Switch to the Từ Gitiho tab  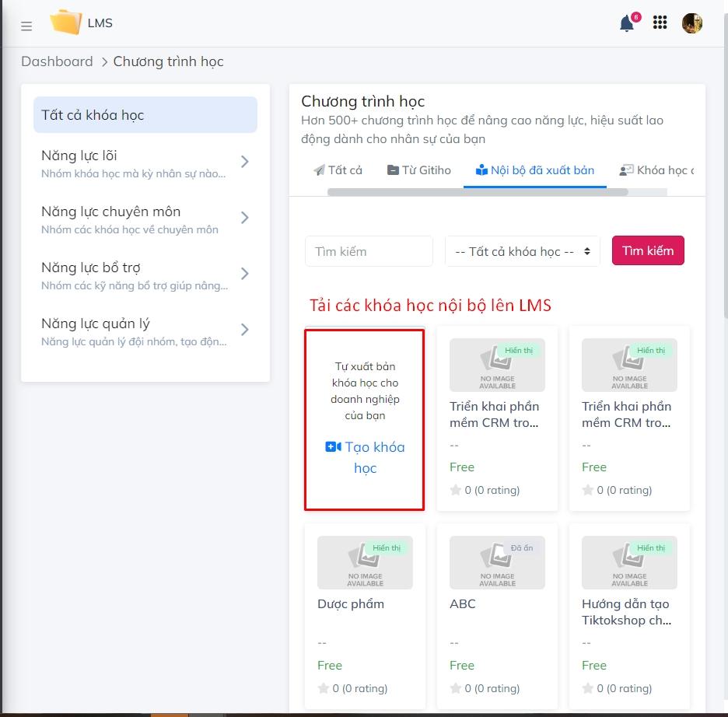click(418, 170)
